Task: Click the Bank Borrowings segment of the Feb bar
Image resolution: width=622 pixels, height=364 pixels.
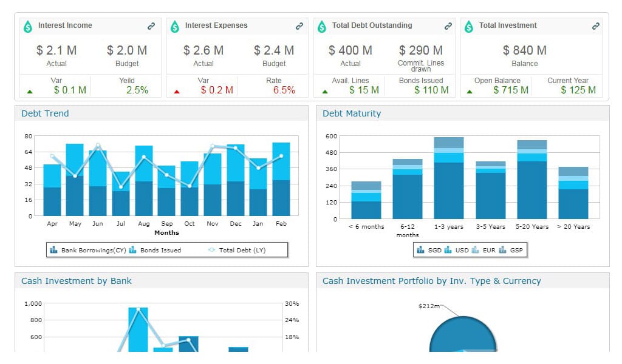Action: point(281,198)
